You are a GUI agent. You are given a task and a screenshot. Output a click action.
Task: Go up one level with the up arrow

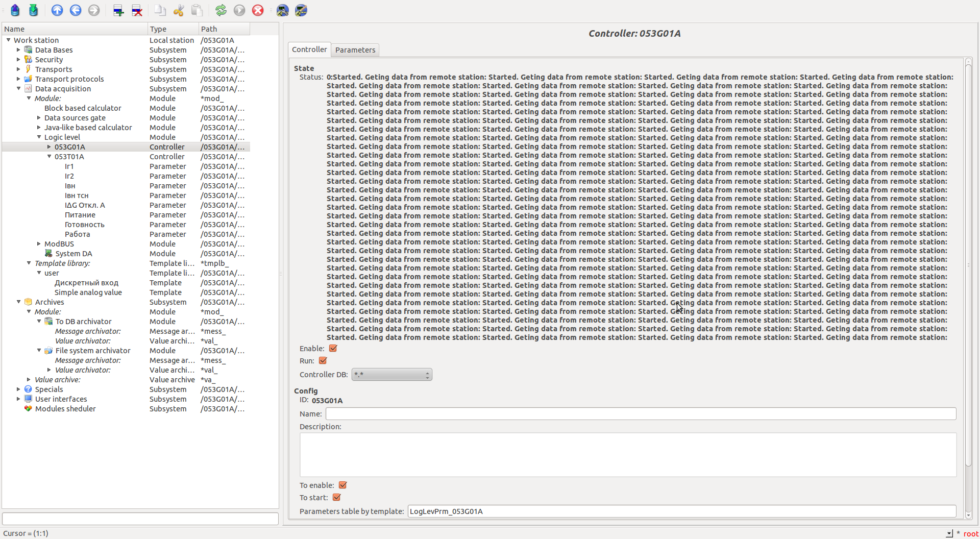[57, 10]
